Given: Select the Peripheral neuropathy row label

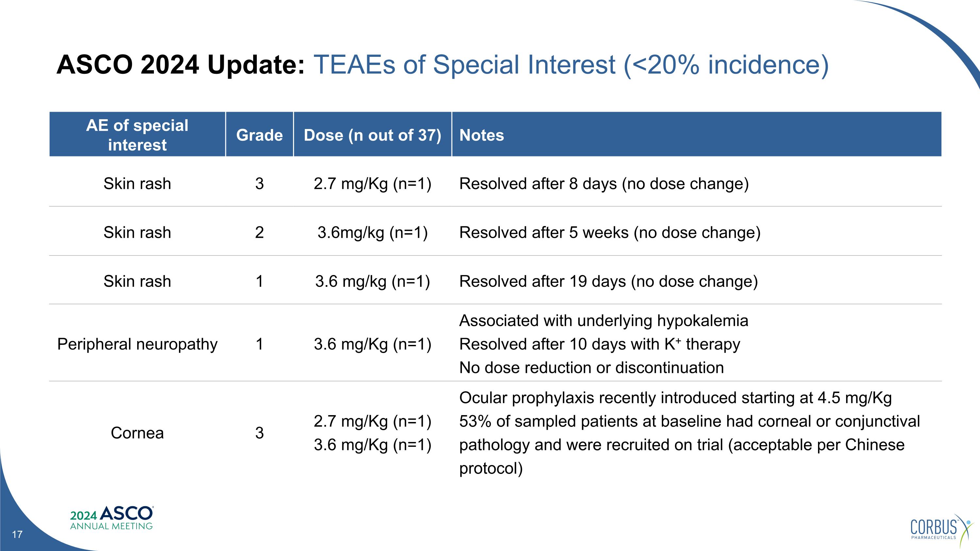Looking at the screenshot, I should click(x=137, y=344).
